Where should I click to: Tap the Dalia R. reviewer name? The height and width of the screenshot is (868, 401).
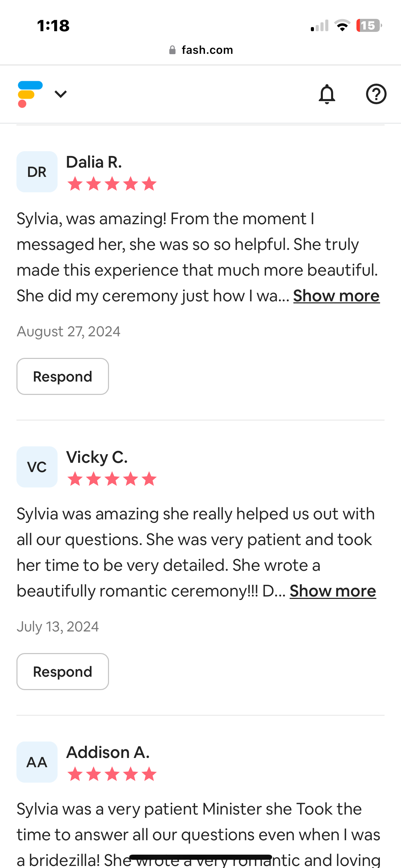click(94, 162)
